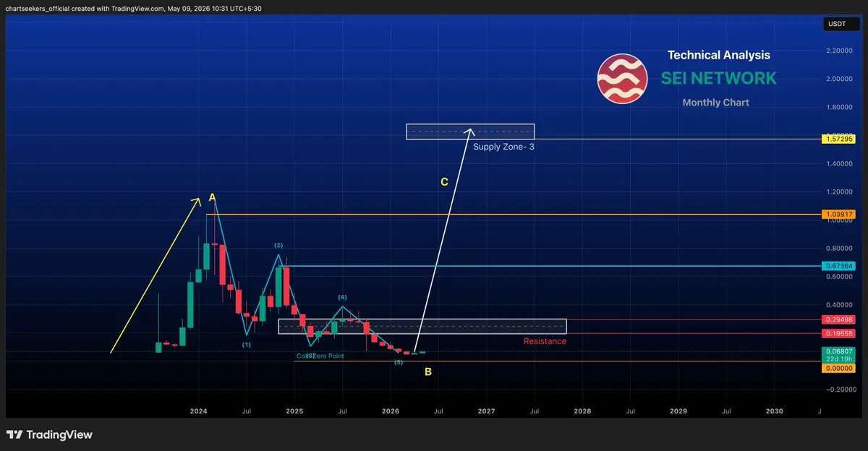Click the TradingView logo at bottom left
The image size is (868, 451).
[49, 434]
